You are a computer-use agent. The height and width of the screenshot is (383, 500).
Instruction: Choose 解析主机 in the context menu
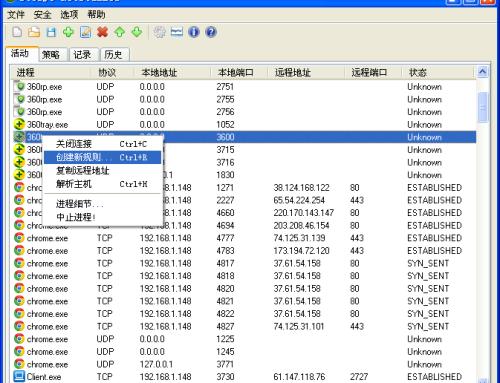(x=103, y=184)
